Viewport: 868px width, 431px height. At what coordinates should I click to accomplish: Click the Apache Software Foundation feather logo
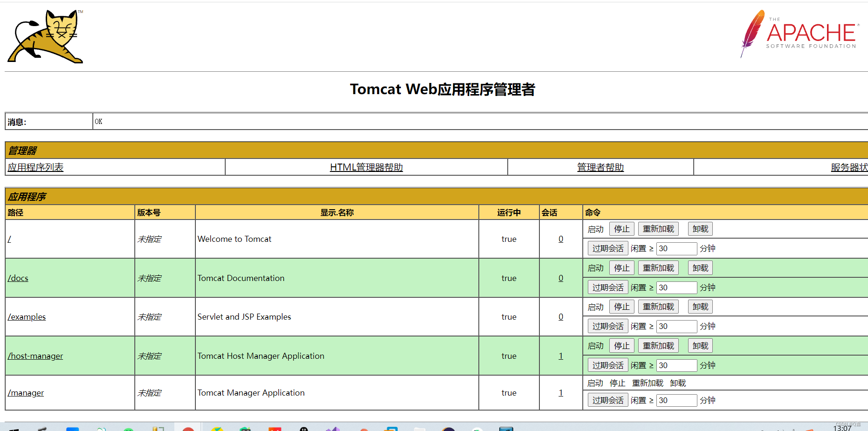coord(800,34)
